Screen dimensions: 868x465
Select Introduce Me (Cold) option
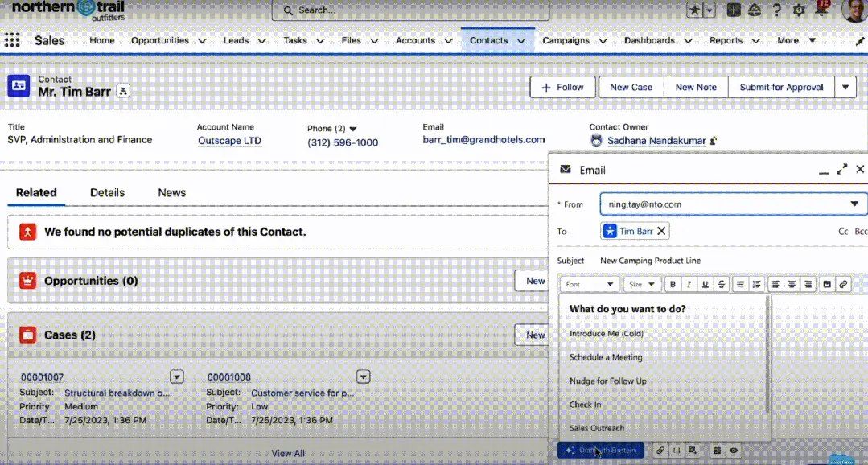[607, 334]
